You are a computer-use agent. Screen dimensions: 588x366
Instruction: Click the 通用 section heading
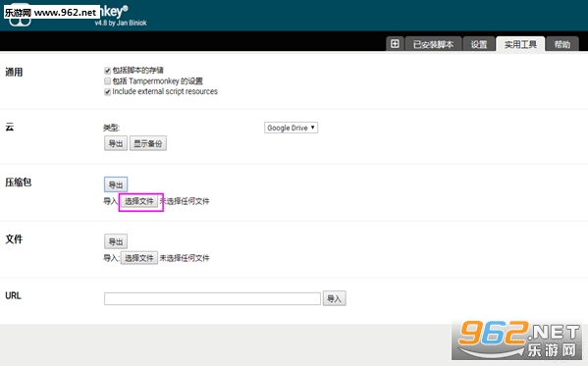(x=14, y=72)
